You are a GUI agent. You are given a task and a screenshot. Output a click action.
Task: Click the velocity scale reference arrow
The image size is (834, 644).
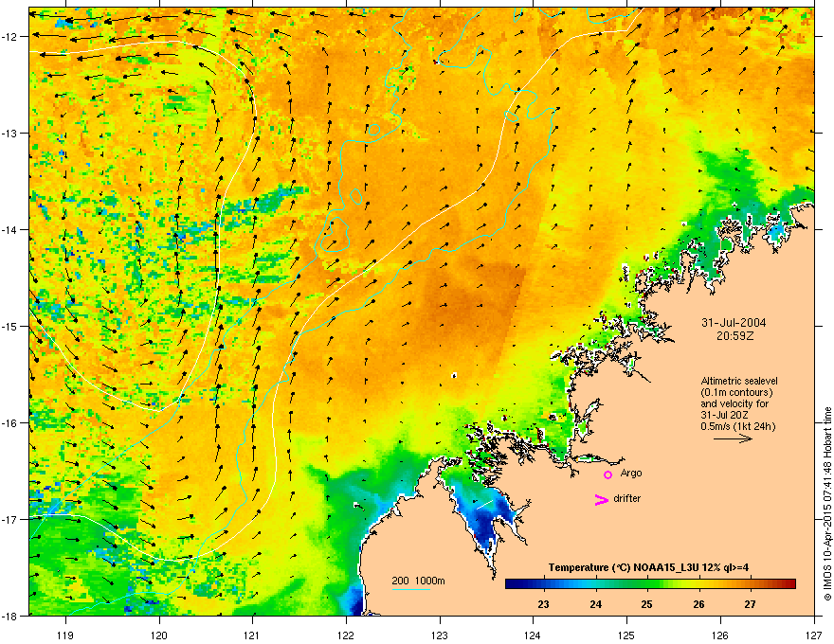[734, 439]
